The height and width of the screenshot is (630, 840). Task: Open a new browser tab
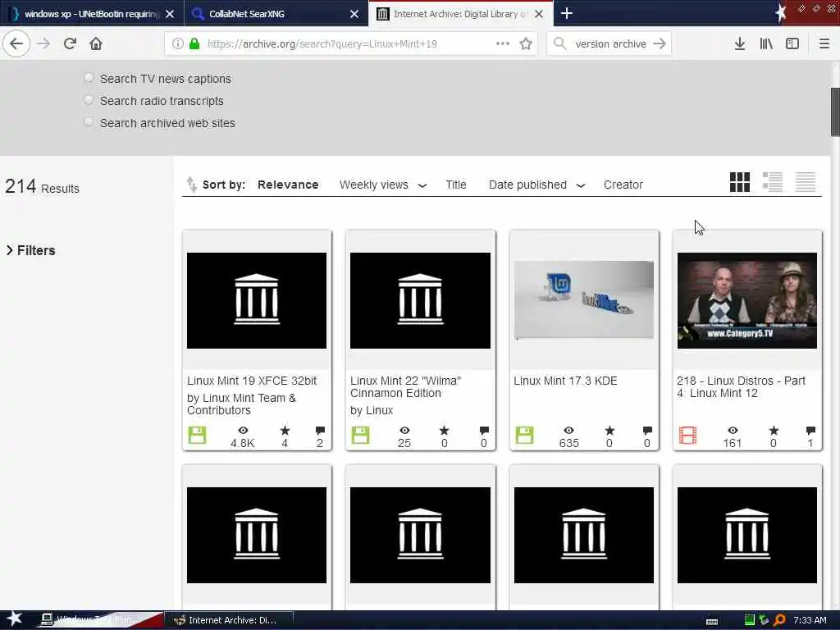[567, 13]
